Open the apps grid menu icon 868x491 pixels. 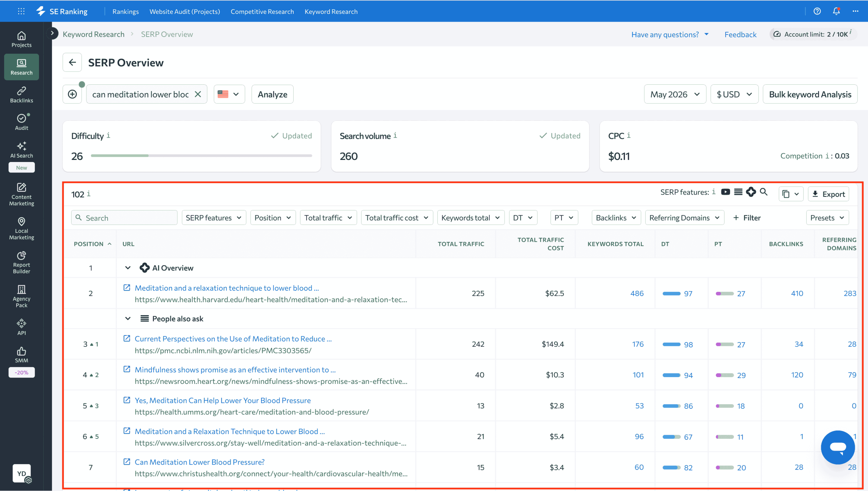pyautogui.click(x=21, y=12)
